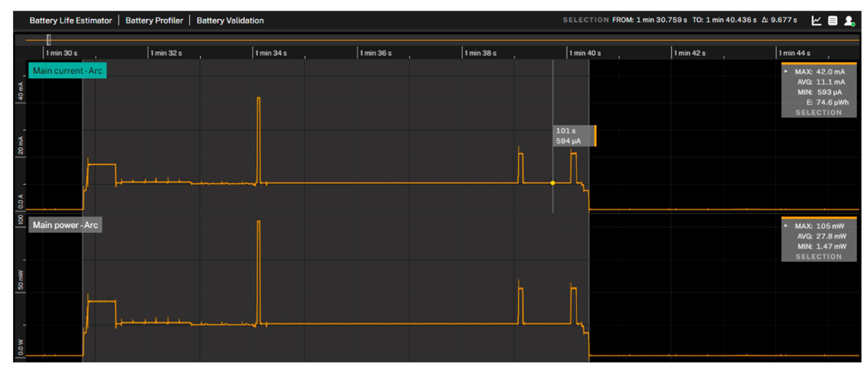Open the list menu icon
Viewport: 868px width, 371px height.
833,20
